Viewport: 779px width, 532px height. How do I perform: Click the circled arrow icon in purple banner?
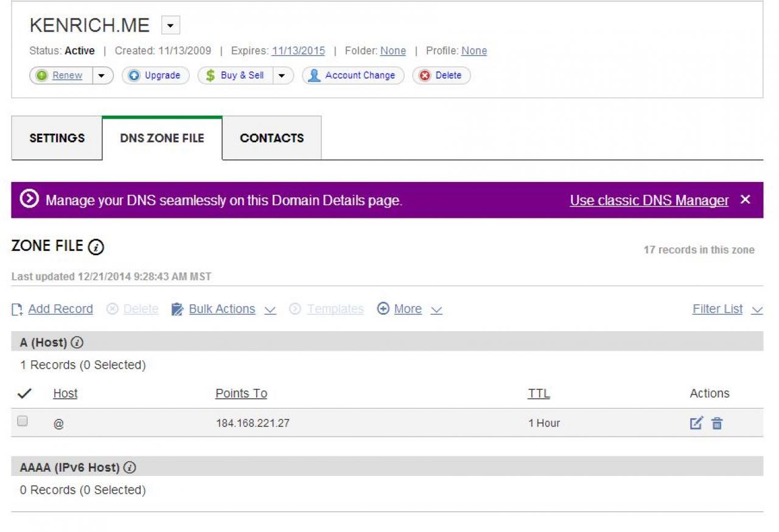click(29, 199)
